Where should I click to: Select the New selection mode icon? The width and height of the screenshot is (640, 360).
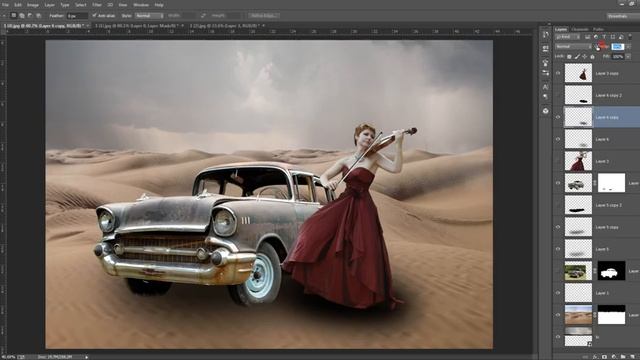coord(13,16)
